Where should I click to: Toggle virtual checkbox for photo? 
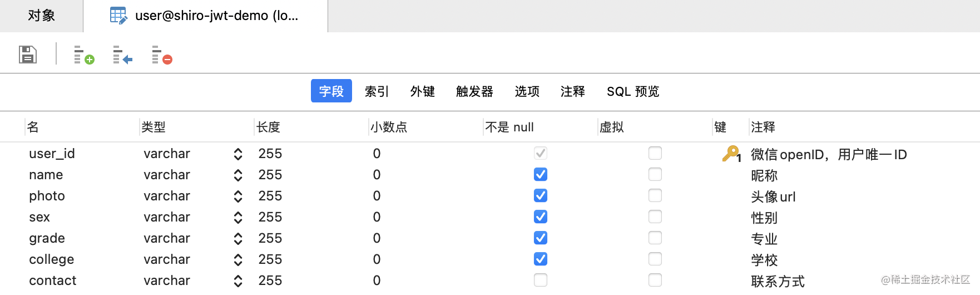[x=655, y=195]
